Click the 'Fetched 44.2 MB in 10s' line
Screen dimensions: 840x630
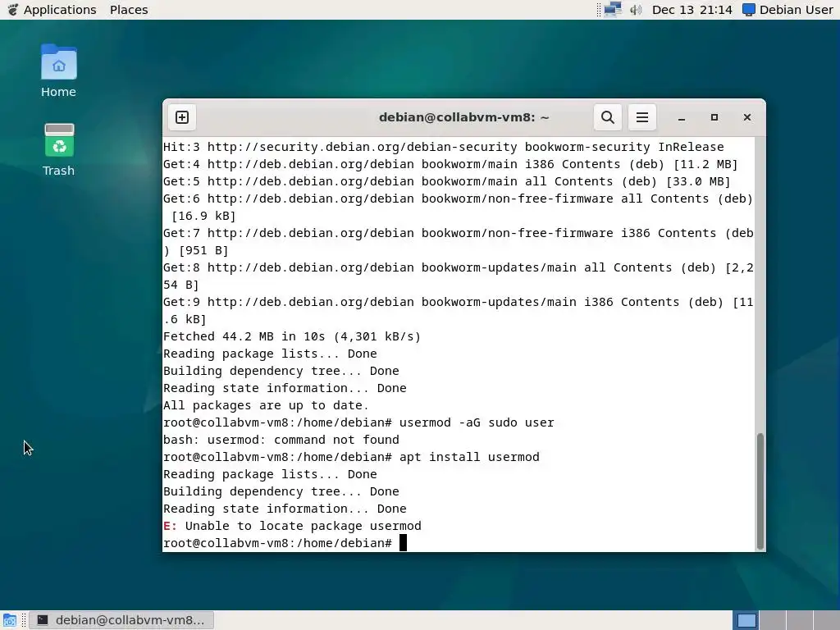tap(292, 336)
